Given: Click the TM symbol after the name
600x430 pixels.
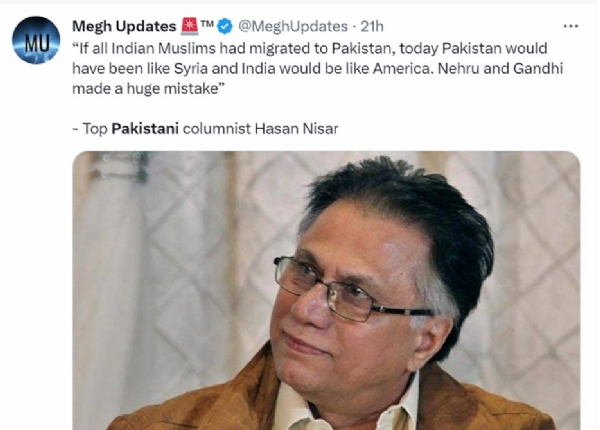Looking at the screenshot, I should pos(208,24).
